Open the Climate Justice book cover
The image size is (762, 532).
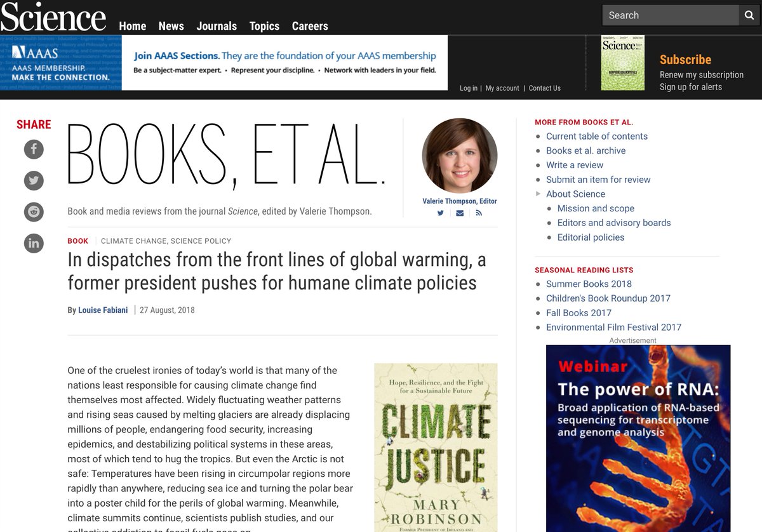click(436, 448)
